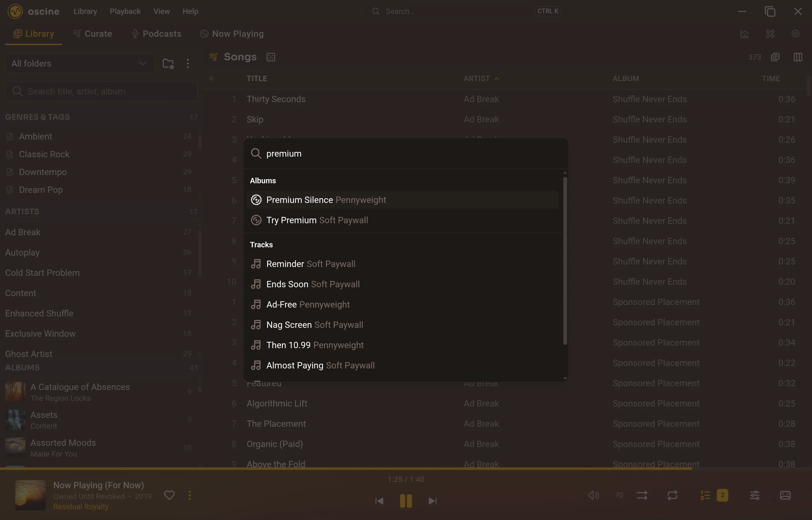This screenshot has height=520, width=812.
Task: Click the premium search input field
Action: (405, 154)
